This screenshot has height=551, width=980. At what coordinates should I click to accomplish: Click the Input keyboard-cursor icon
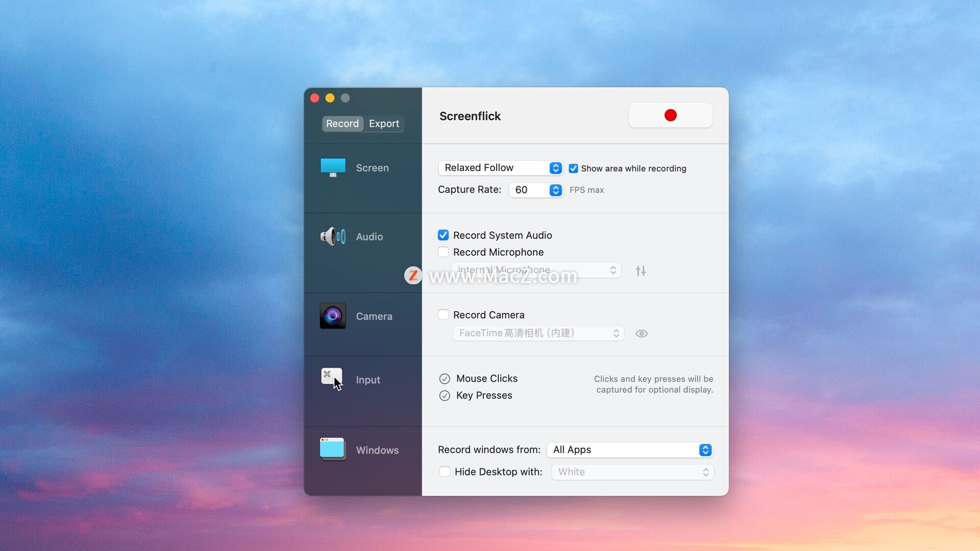tap(332, 379)
